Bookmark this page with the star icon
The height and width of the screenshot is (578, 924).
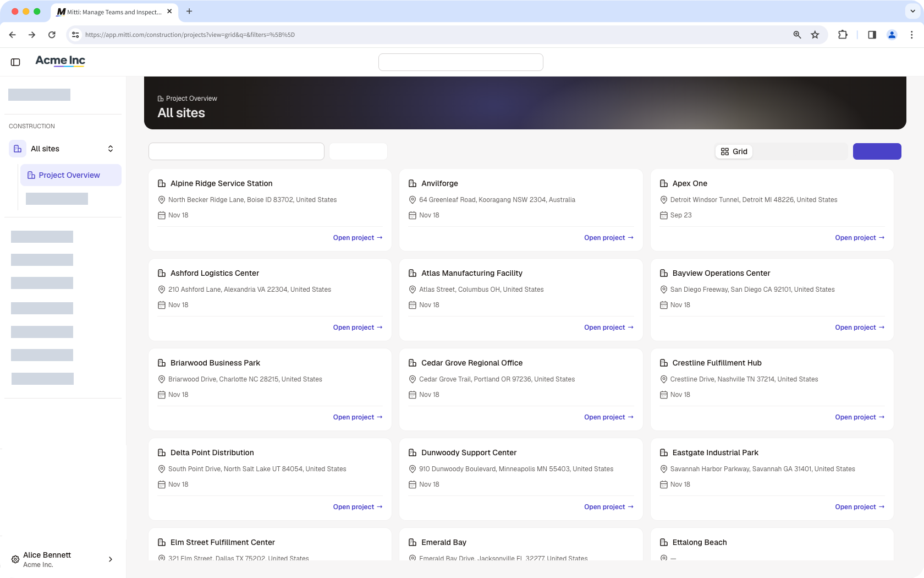click(815, 35)
